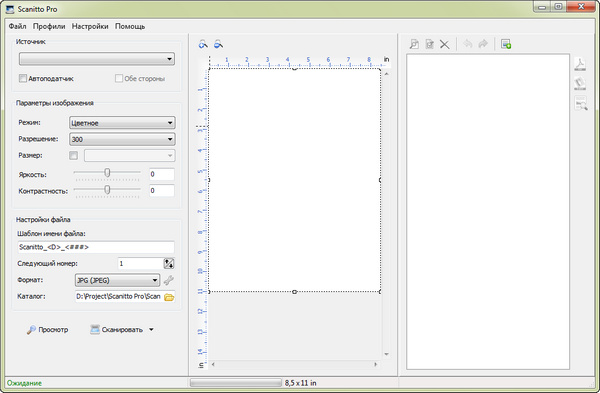Image resolution: width=600 pixels, height=393 pixels.
Task: Click the scanned pages list area
Action: pos(488,212)
